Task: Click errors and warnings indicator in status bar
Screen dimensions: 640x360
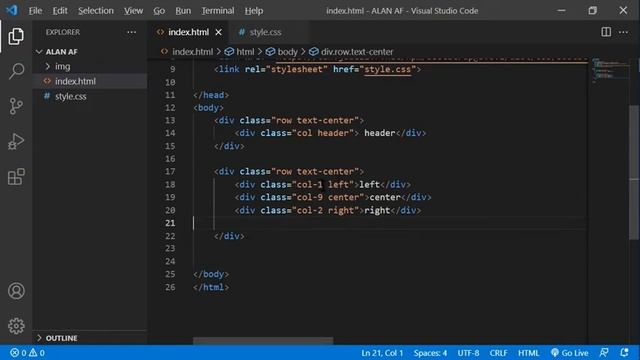Action: (27, 353)
